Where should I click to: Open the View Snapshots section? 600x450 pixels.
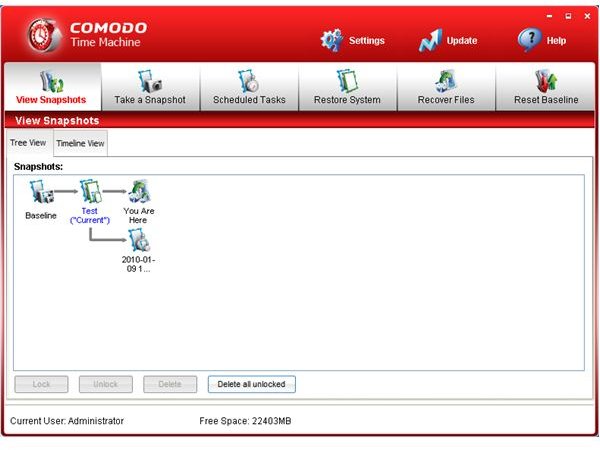(53, 87)
